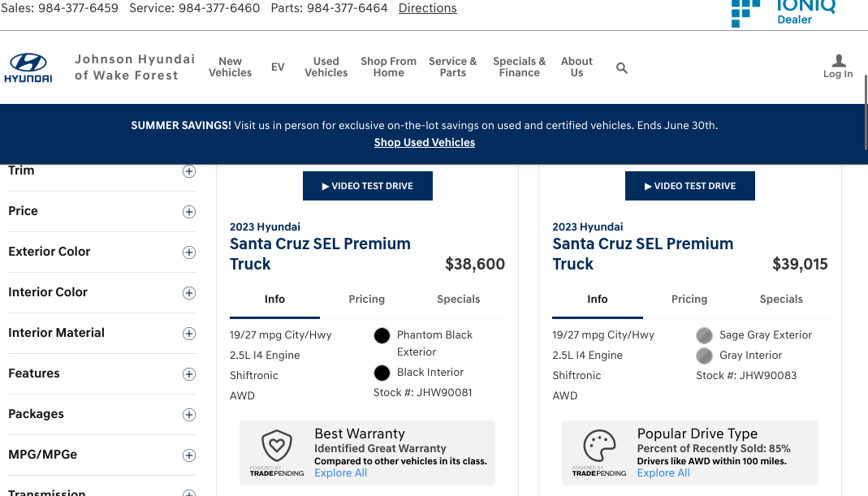Open the site search magnifier icon
Viewport: 868px width, 496px height.
622,68
